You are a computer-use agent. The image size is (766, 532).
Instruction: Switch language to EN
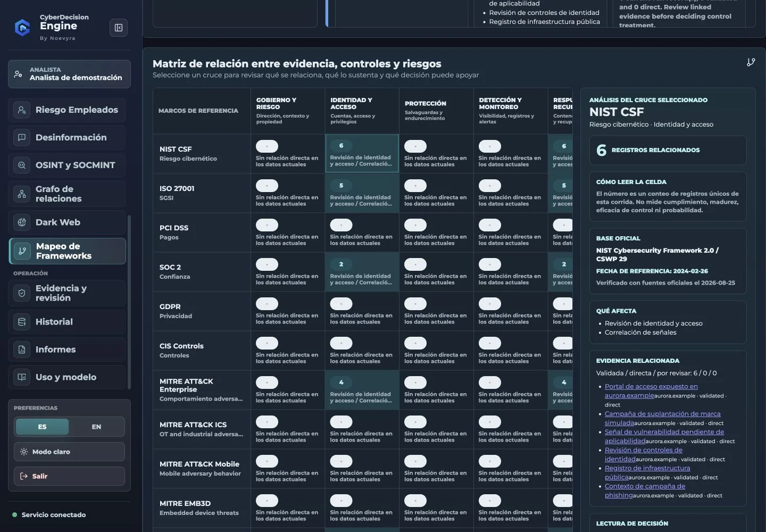(x=96, y=427)
